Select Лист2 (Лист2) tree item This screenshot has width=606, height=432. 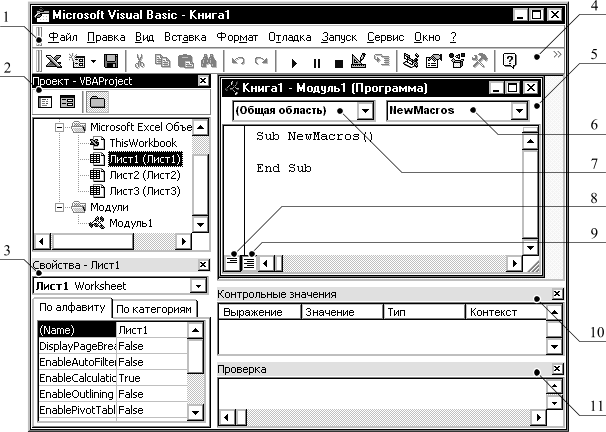pos(145,175)
